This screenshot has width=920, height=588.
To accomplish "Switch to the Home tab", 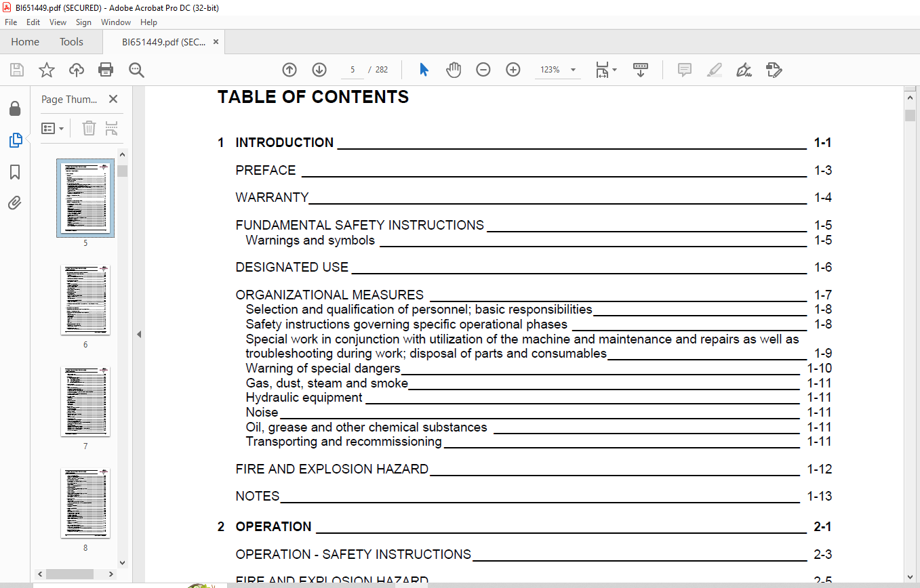I will (x=25, y=42).
